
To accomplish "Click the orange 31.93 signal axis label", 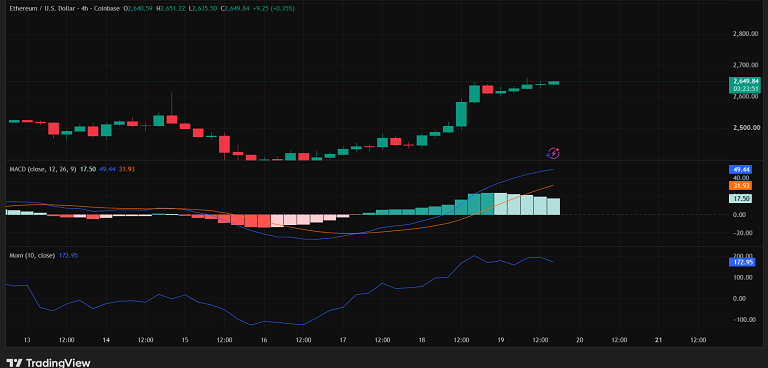I will 740,185.
